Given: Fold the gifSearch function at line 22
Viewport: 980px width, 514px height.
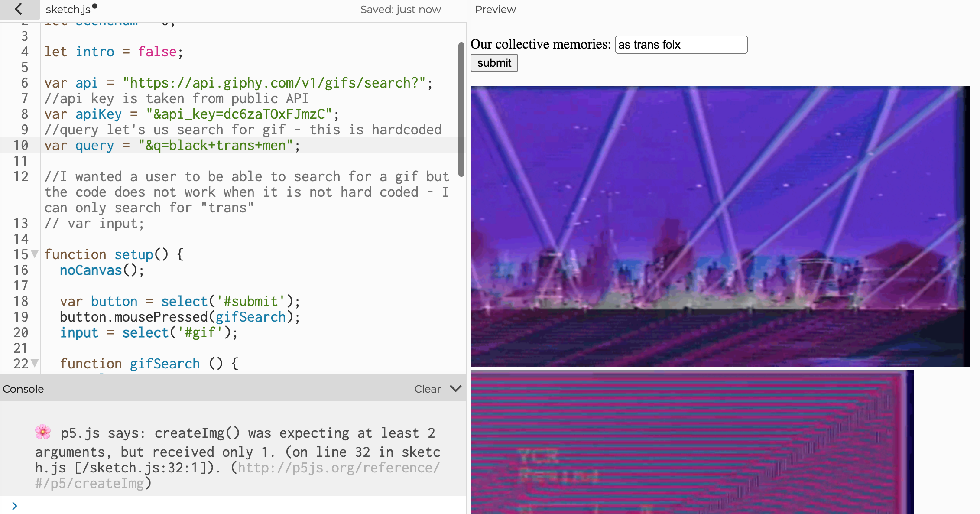Looking at the screenshot, I should (x=35, y=363).
